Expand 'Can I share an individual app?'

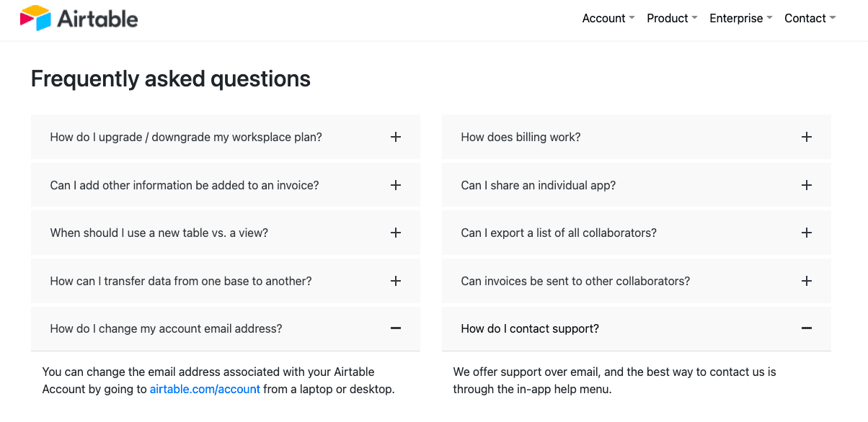coord(637,185)
